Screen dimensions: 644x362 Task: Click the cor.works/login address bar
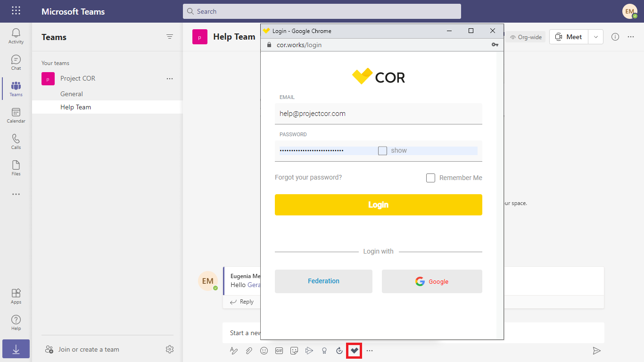299,45
